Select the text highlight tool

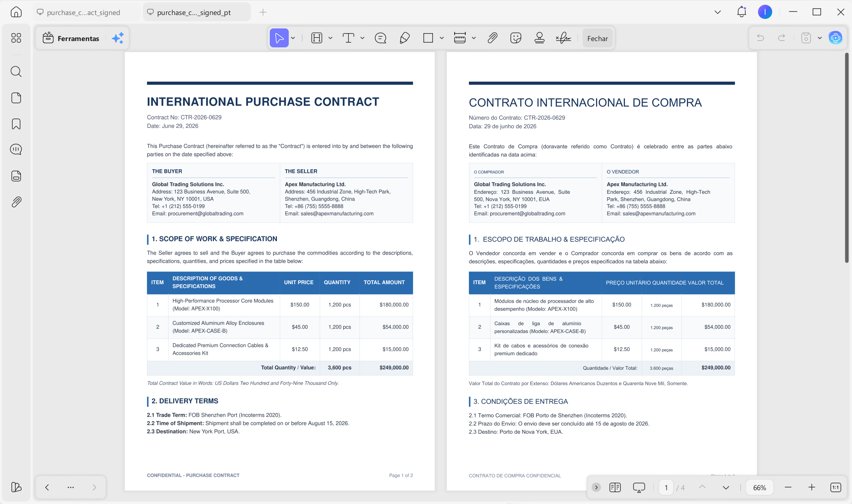click(317, 38)
